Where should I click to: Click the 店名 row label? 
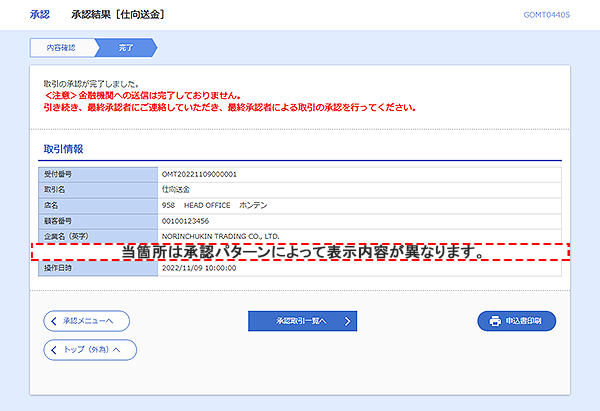point(51,206)
